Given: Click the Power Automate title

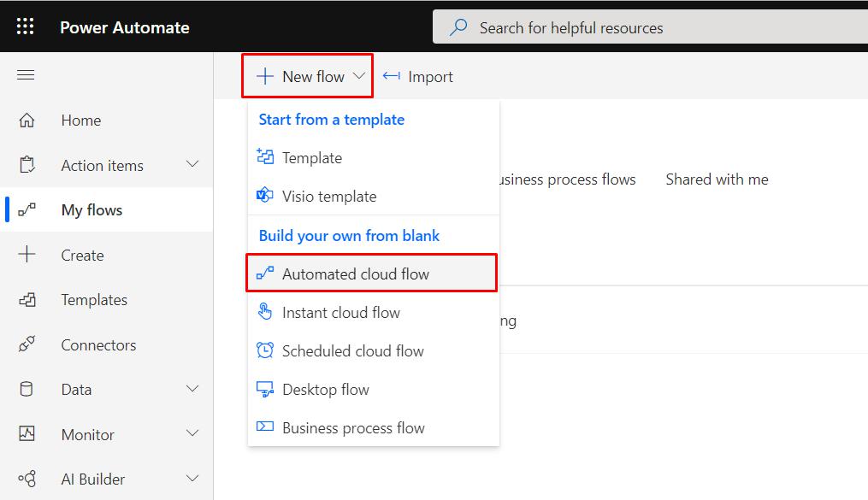Looking at the screenshot, I should coord(125,27).
